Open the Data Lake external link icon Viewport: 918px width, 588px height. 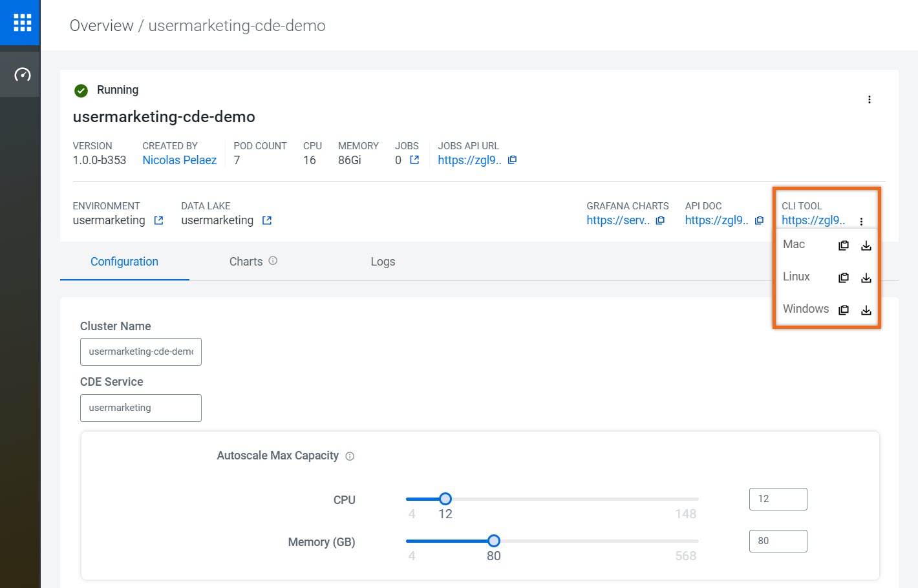(x=267, y=221)
